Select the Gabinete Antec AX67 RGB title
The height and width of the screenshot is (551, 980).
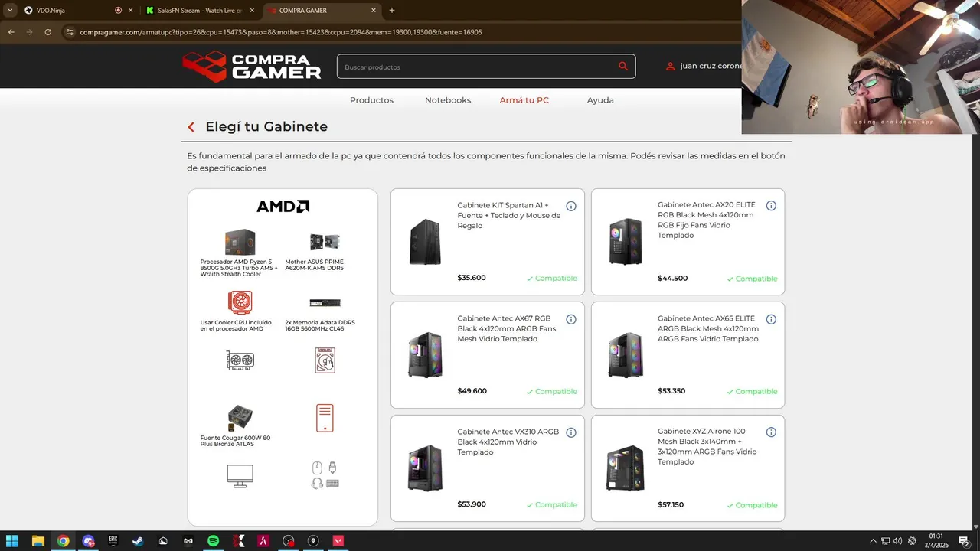coord(507,328)
